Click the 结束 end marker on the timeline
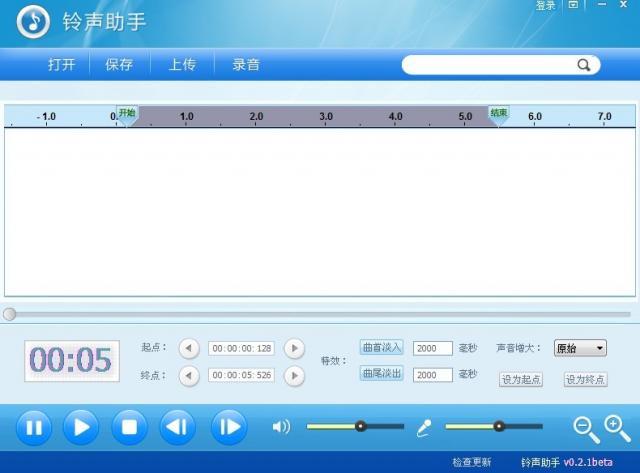 pyautogui.click(x=498, y=115)
